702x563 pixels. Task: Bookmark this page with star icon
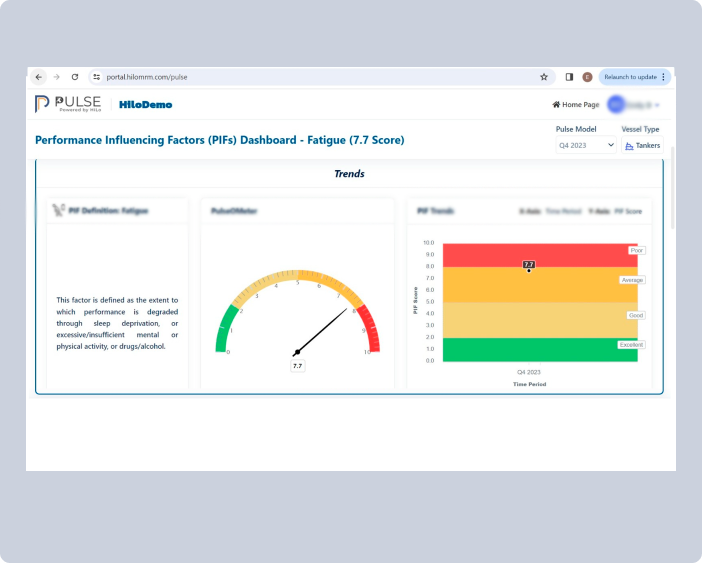tap(544, 77)
